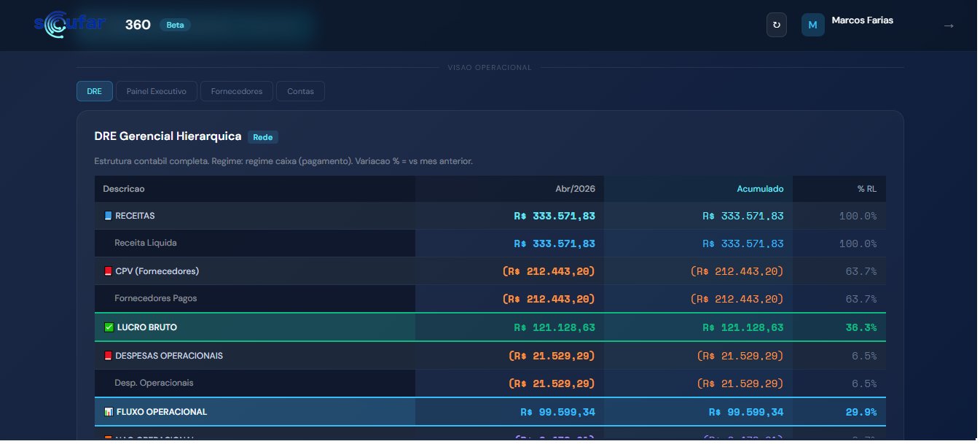Expand the DESPESAS OPERACIONAIS group
980x444 pixels.
tap(490, 356)
